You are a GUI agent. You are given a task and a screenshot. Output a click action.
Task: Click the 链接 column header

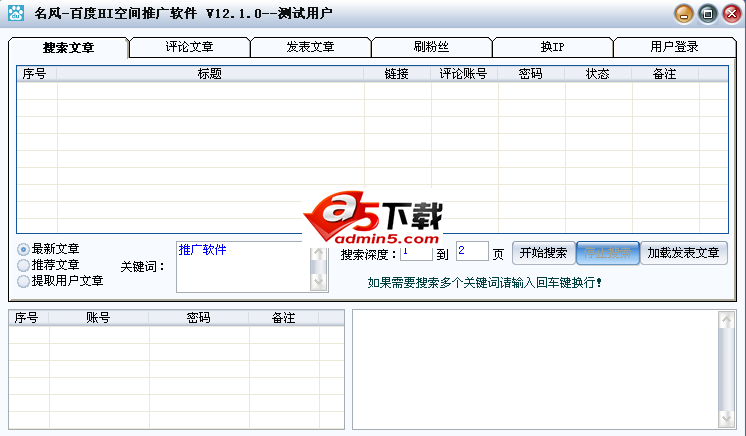coord(397,74)
